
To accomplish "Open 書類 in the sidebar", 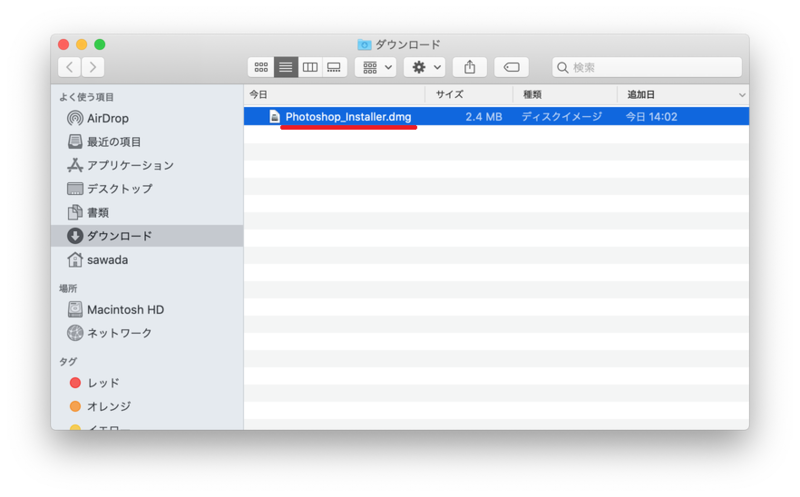I will coord(147,212).
